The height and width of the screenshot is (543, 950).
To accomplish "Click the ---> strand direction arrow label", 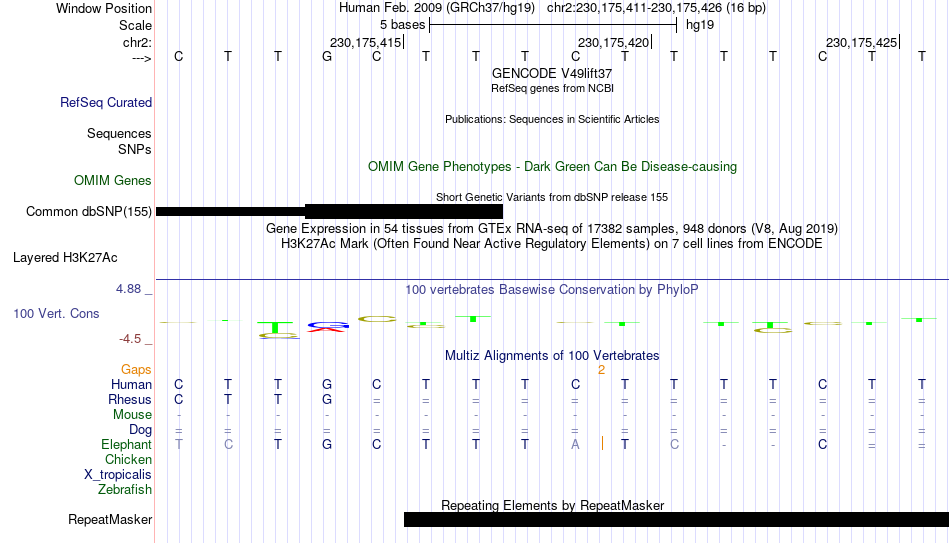I will tap(142, 58).
